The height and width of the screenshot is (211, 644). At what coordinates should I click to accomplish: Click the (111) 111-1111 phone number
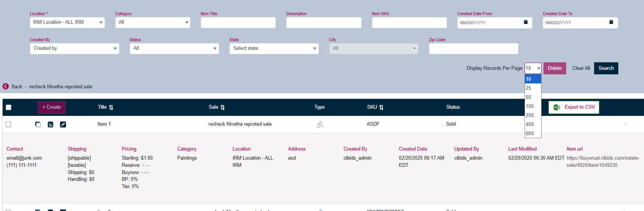(21, 165)
